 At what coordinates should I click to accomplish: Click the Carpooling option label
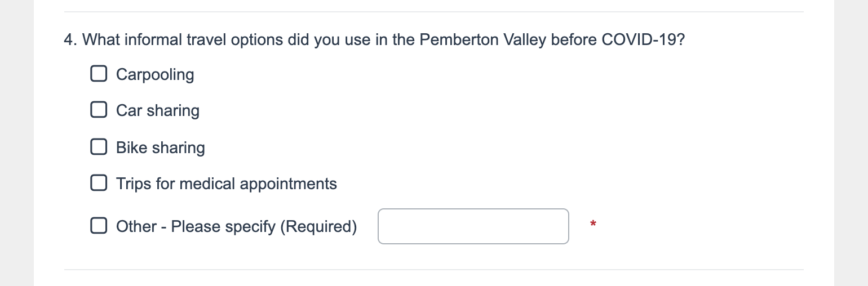click(155, 74)
